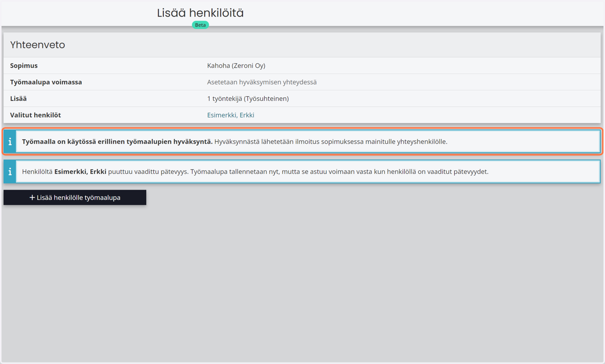Select 'Kahoha (Zeroni Oy)' contract value
Screen dimensions: 605x364
coord(236,66)
